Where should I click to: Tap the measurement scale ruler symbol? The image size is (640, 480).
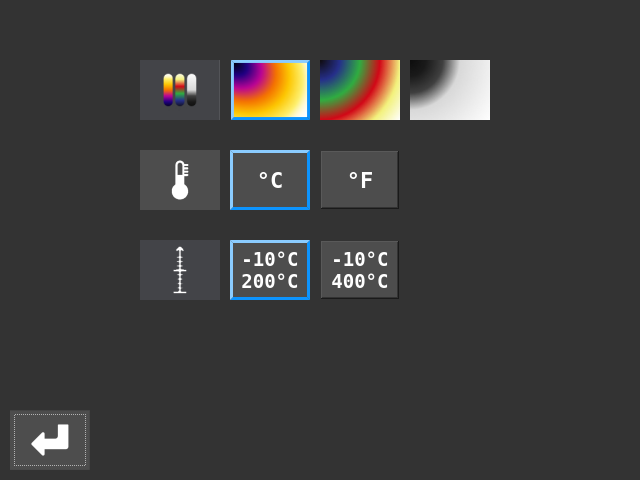(180, 270)
